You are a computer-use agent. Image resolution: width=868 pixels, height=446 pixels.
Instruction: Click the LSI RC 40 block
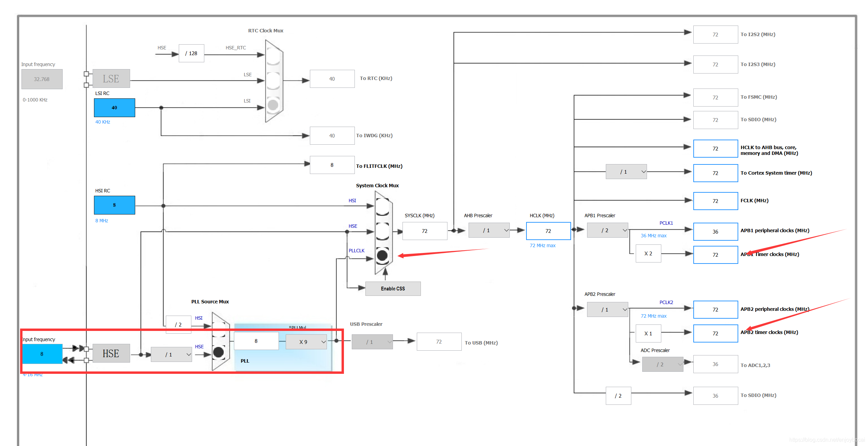[x=114, y=108]
